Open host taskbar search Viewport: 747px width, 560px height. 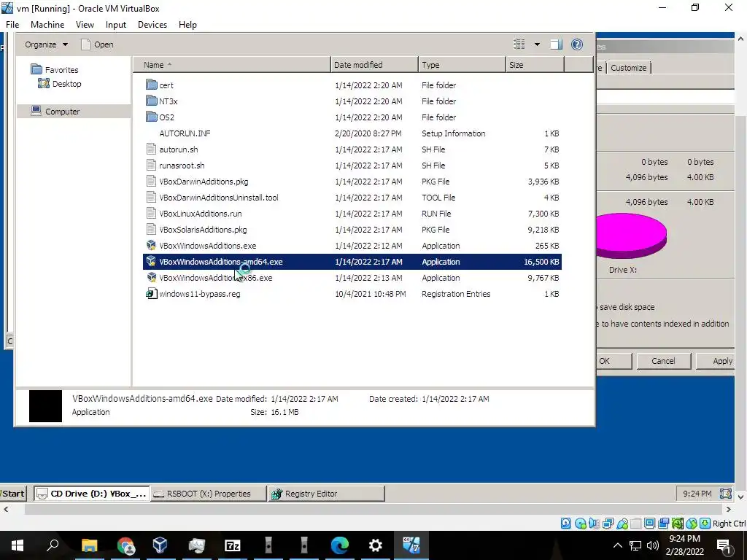click(53, 545)
